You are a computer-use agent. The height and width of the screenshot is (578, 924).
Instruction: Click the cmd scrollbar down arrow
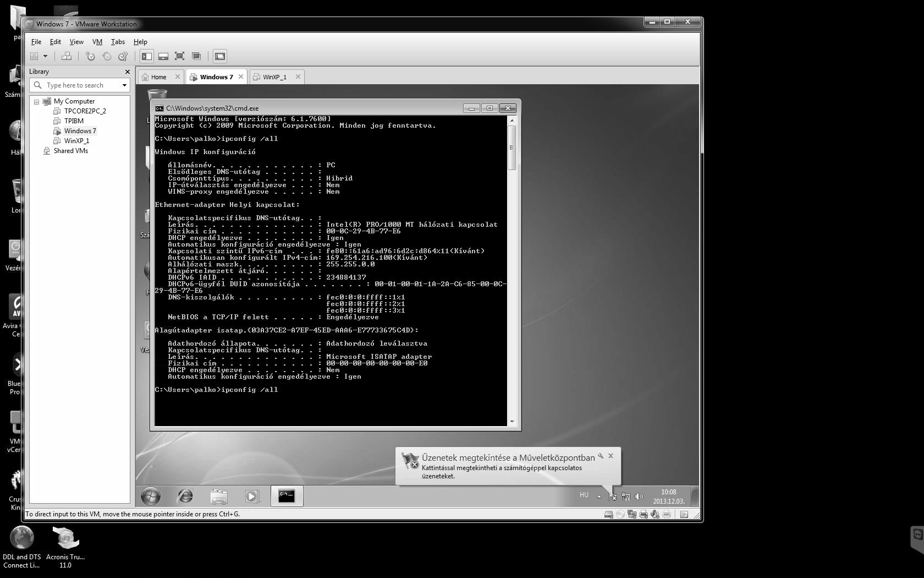click(512, 422)
